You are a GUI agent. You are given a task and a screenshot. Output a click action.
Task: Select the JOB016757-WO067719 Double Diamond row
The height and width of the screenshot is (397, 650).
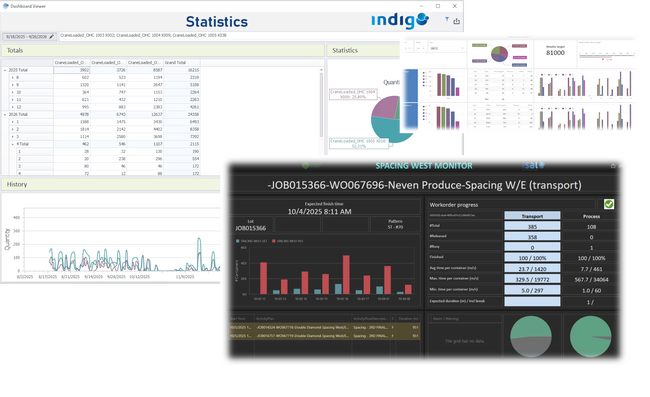click(x=325, y=336)
